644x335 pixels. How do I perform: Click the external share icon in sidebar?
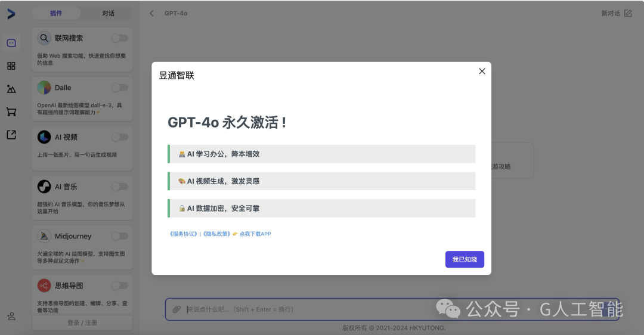click(x=11, y=135)
